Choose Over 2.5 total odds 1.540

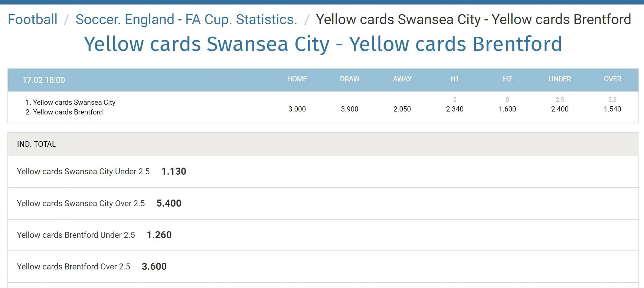[612, 109]
